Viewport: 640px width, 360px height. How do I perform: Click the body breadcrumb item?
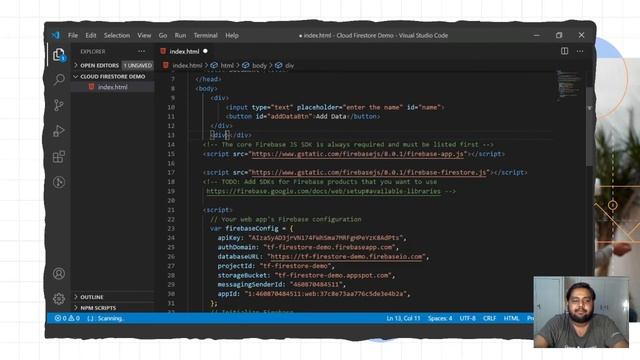coord(259,65)
